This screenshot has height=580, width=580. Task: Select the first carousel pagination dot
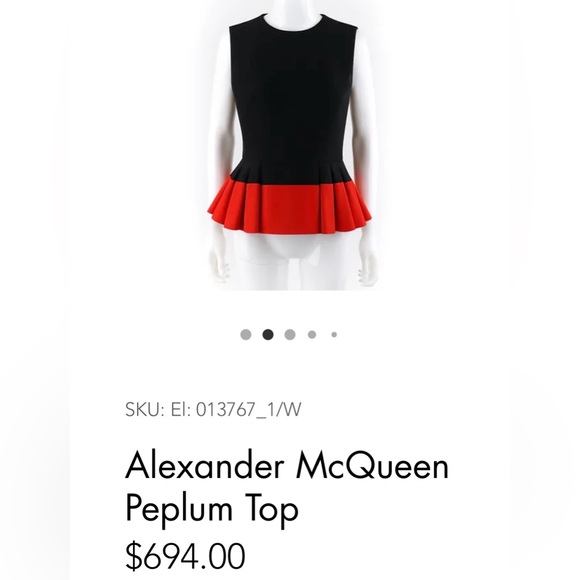[x=246, y=334]
